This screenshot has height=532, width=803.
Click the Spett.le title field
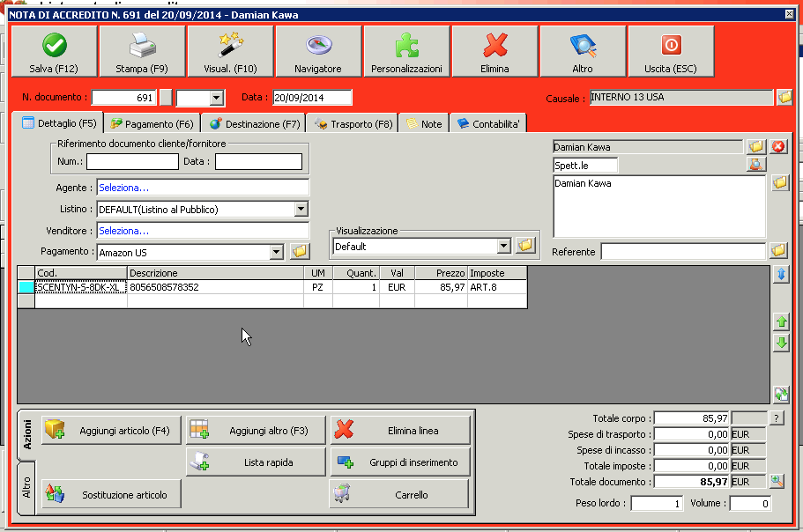pos(585,166)
